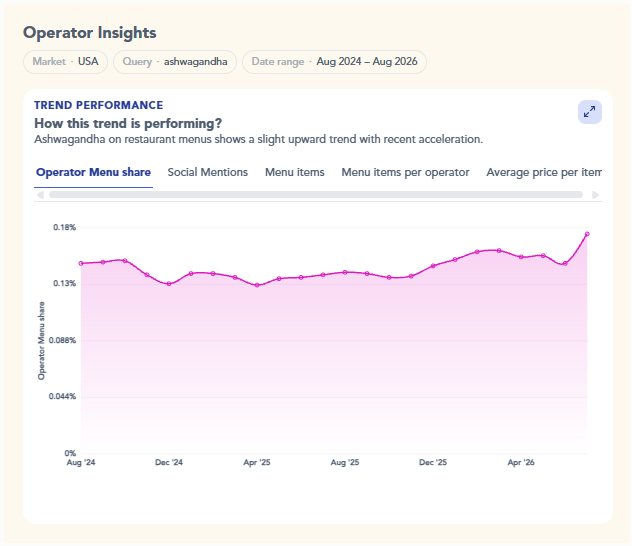Screen dimensions: 632x546
Task: Open the Operator Menu share tab
Action: pyautogui.click(x=94, y=172)
